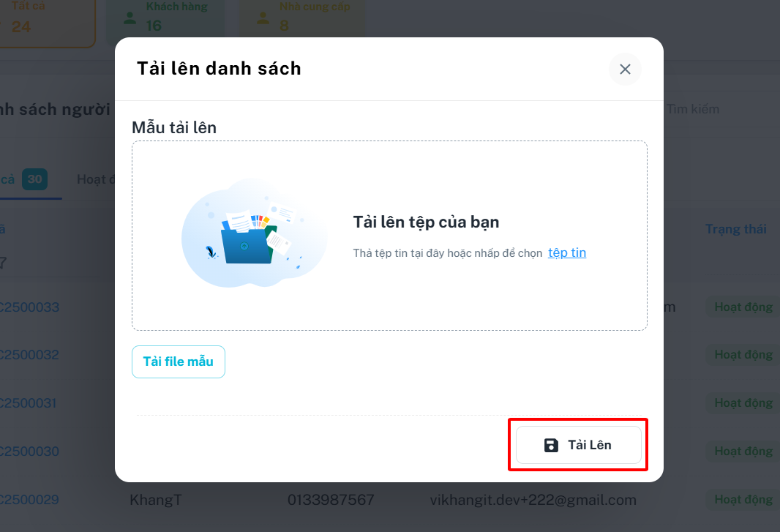The height and width of the screenshot is (532, 780).
Task: Click the Tải Lên upload button
Action: click(x=579, y=445)
